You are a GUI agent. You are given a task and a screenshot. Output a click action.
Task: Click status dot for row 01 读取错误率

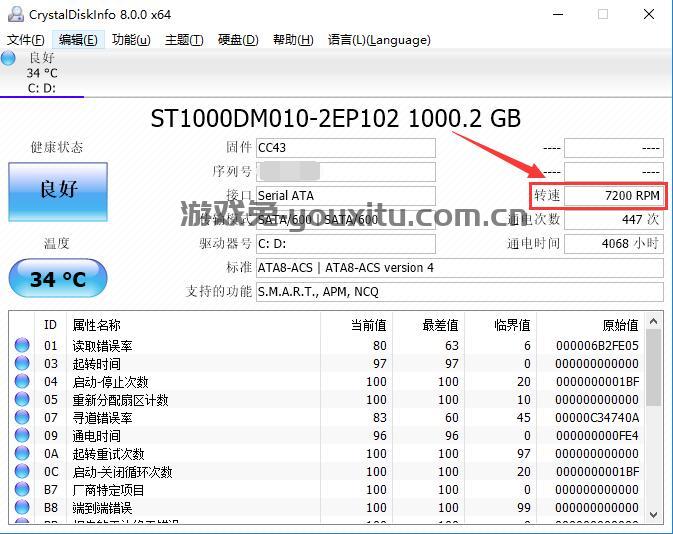[22, 345]
